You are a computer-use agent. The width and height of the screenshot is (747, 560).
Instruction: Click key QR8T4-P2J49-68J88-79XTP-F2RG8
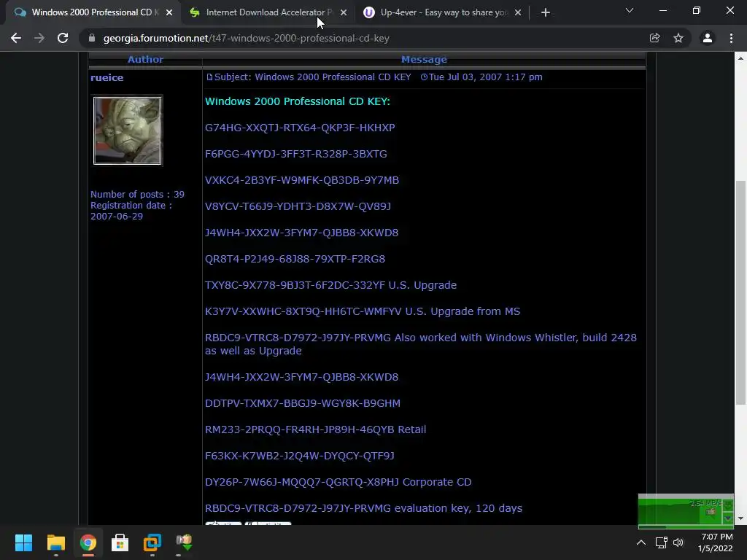pos(295,259)
